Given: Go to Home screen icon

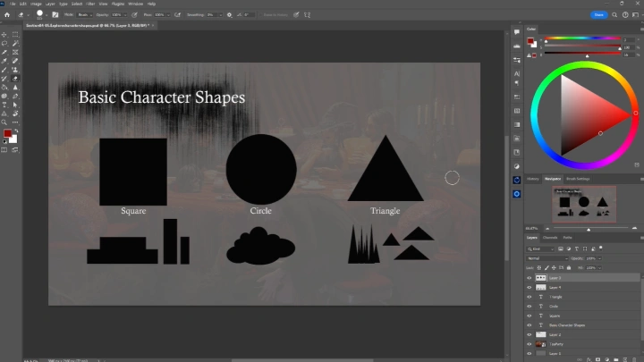Looking at the screenshot, I should click(x=7, y=15).
